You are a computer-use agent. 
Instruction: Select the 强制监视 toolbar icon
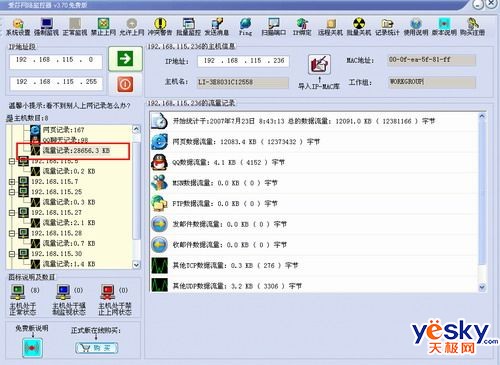click(x=46, y=27)
